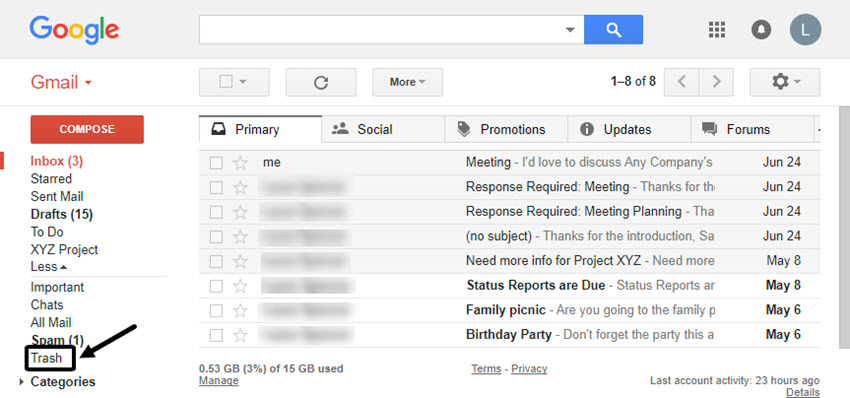This screenshot has width=850, height=398.
Task: Check the (no subject) email checkbox
Action: pyautogui.click(x=216, y=236)
